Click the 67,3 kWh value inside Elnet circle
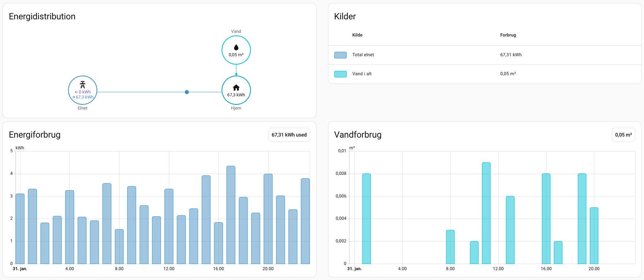 click(x=83, y=97)
